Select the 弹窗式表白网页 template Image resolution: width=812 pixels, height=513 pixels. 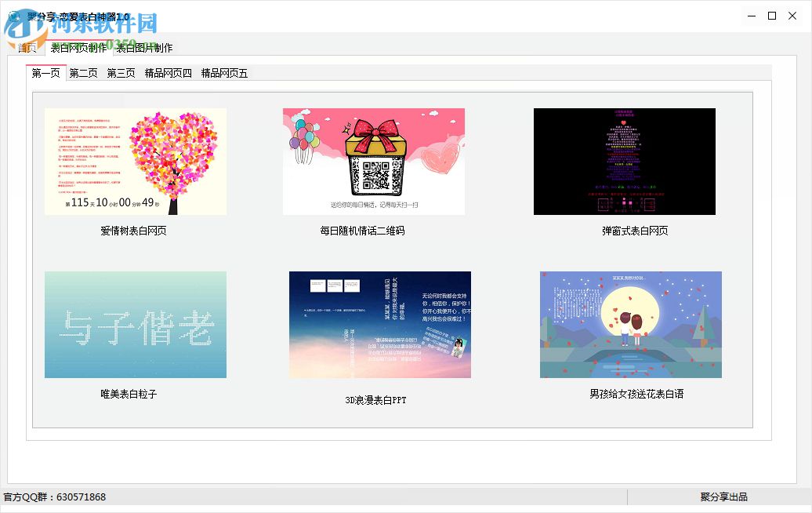click(x=624, y=161)
